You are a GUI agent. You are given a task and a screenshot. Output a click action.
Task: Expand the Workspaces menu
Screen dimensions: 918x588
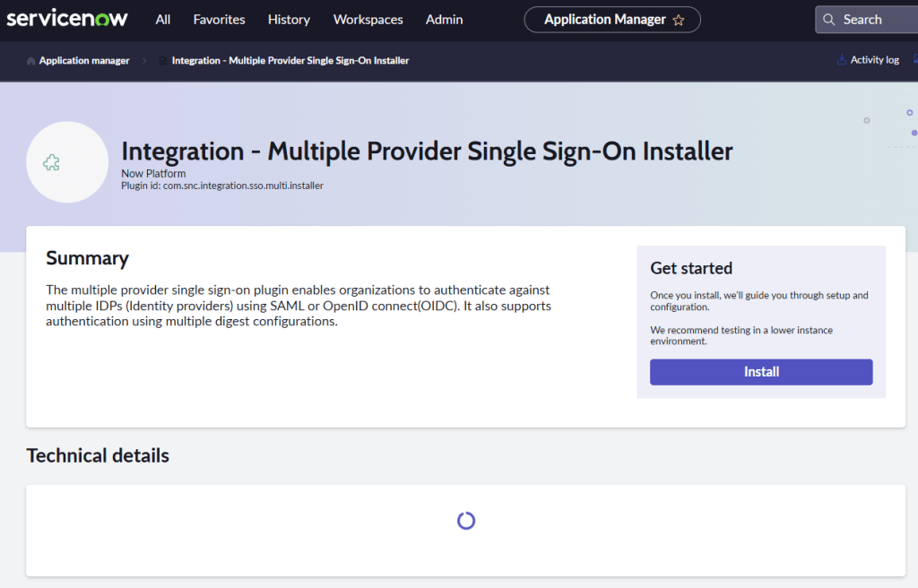(x=368, y=20)
